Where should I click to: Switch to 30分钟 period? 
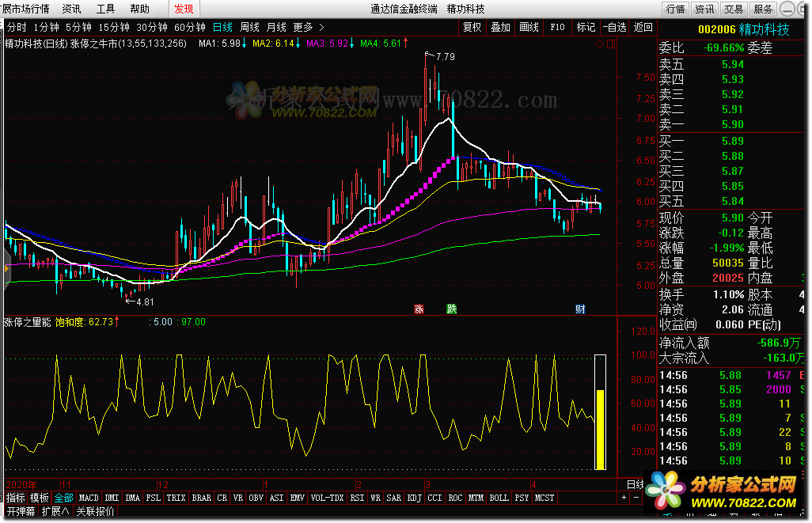tap(152, 28)
